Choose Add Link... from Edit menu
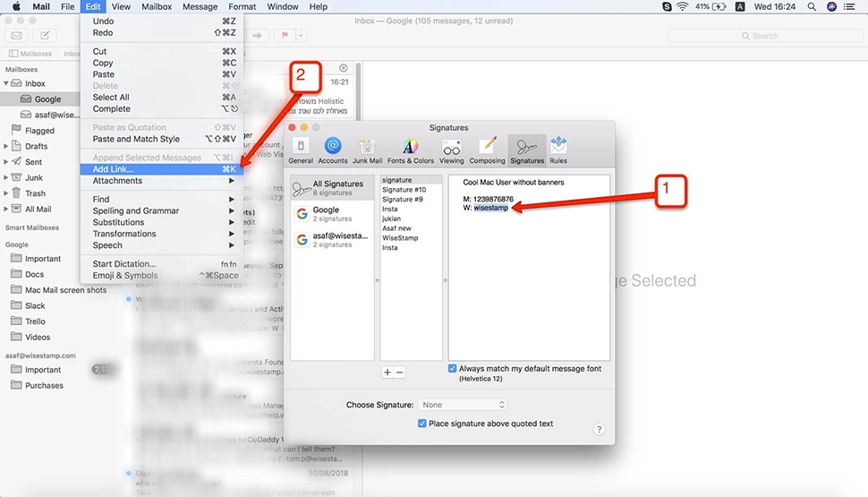Screen dimensions: 868x497 [162, 169]
